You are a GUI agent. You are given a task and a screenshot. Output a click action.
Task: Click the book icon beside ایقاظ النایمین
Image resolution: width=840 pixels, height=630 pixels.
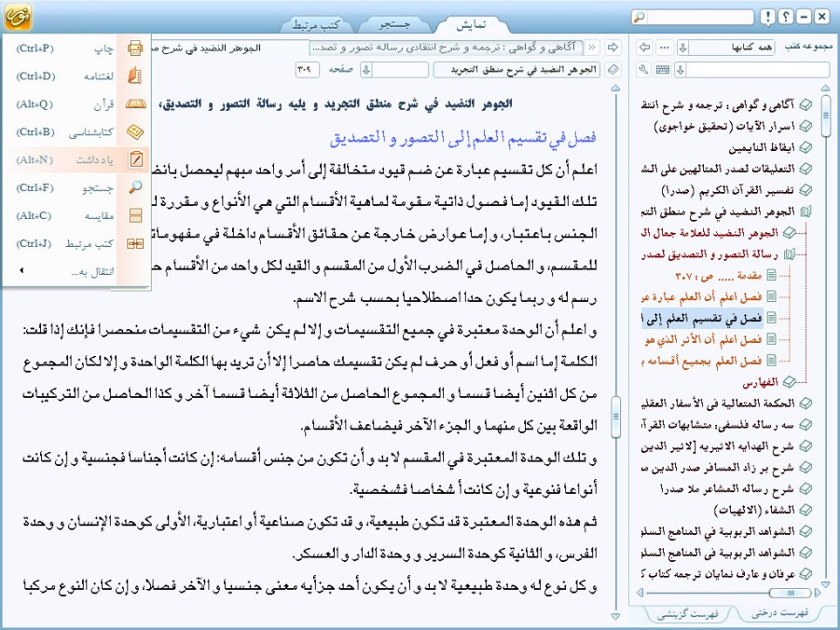(806, 148)
